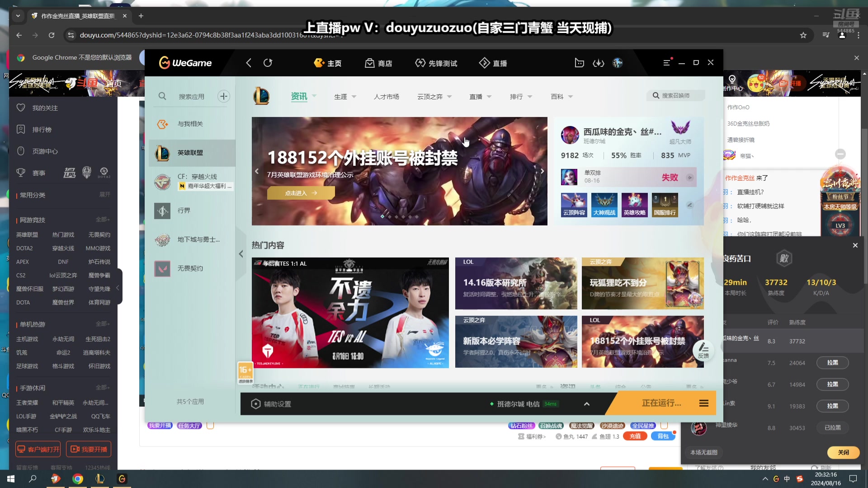This screenshot has height=488, width=868.
Task: Open the 新版本必学阵容 article thumbnail
Action: (516, 342)
